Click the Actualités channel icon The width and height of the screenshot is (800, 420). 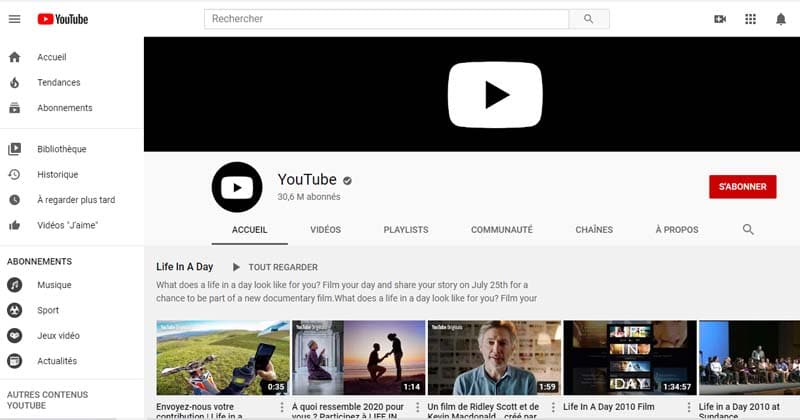coord(15,361)
